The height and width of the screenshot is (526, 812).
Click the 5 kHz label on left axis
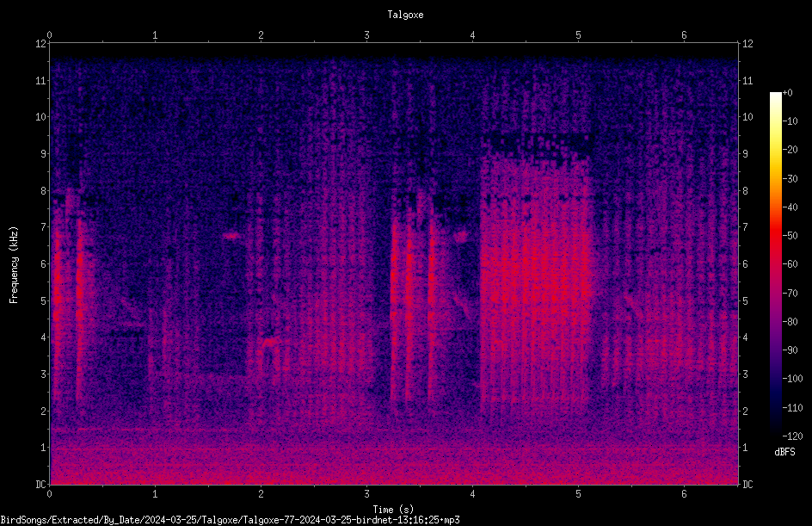pos(44,300)
